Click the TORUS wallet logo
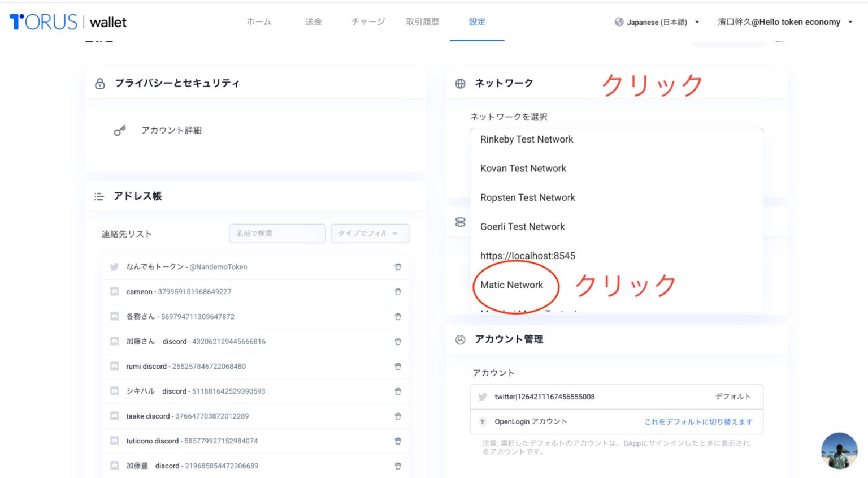The width and height of the screenshot is (868, 478). click(65, 22)
